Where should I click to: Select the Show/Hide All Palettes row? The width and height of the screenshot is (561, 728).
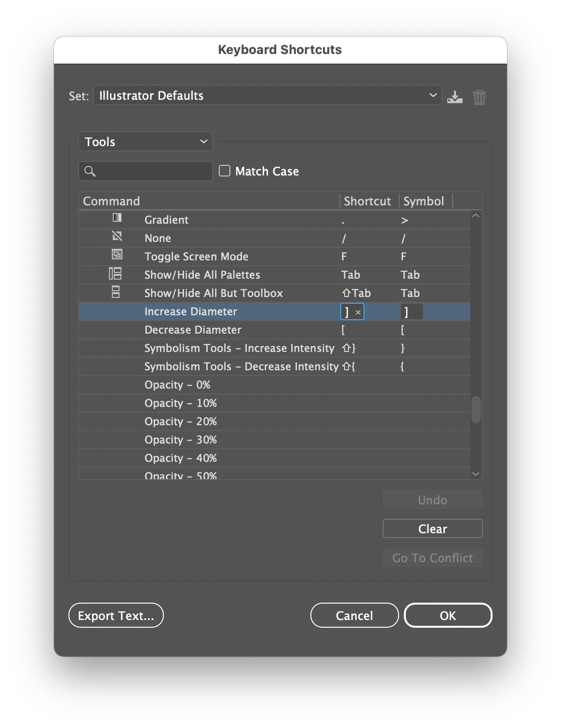point(275,275)
